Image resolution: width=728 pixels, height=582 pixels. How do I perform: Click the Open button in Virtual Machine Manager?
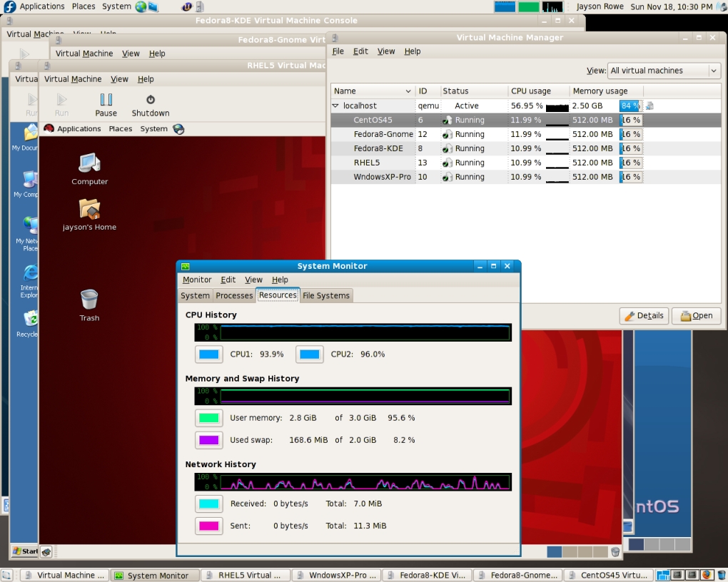click(697, 316)
